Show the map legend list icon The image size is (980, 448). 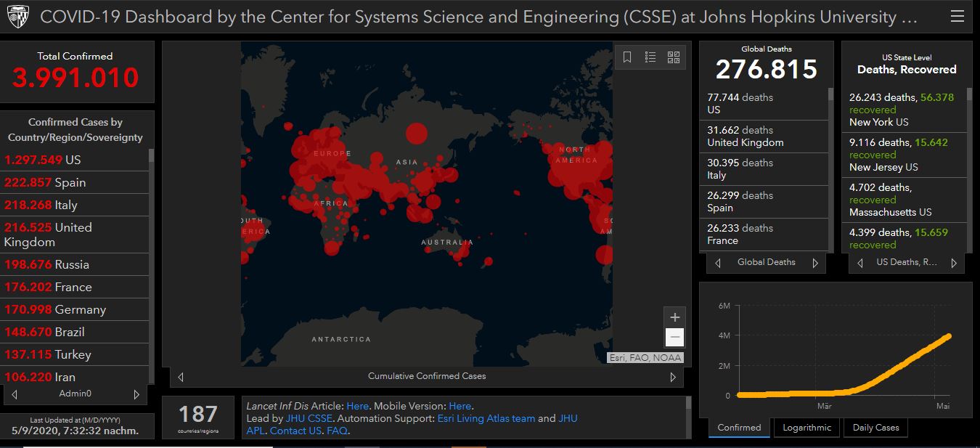click(x=650, y=57)
